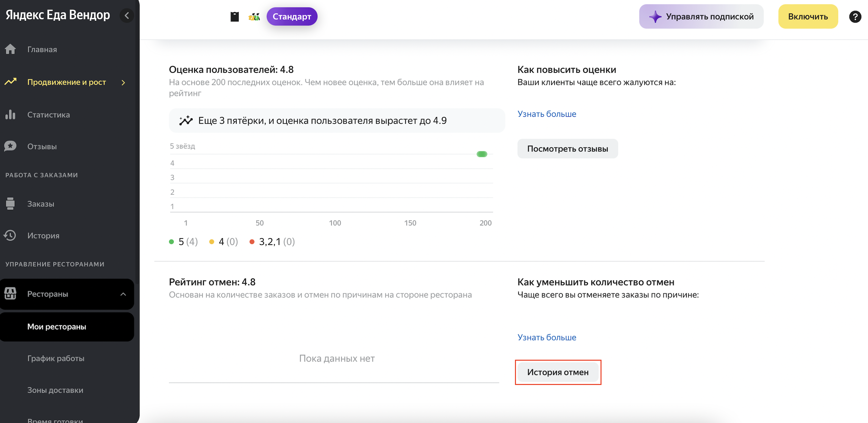Image resolution: width=868 pixels, height=423 pixels.
Task: Collapse the sidebar with arrow button
Action: click(x=127, y=15)
